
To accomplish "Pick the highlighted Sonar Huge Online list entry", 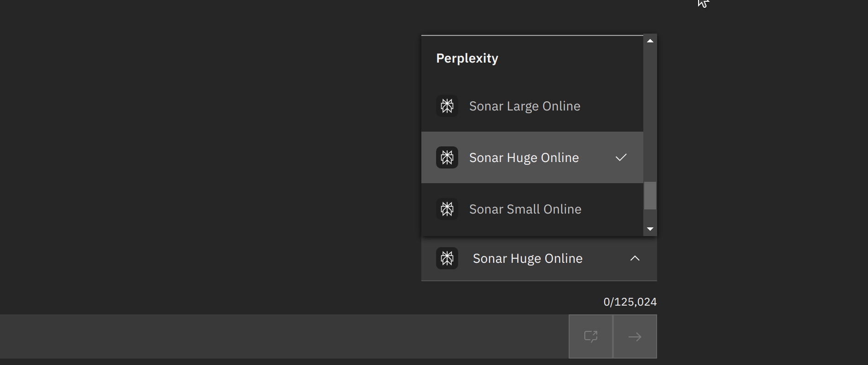I will point(524,157).
